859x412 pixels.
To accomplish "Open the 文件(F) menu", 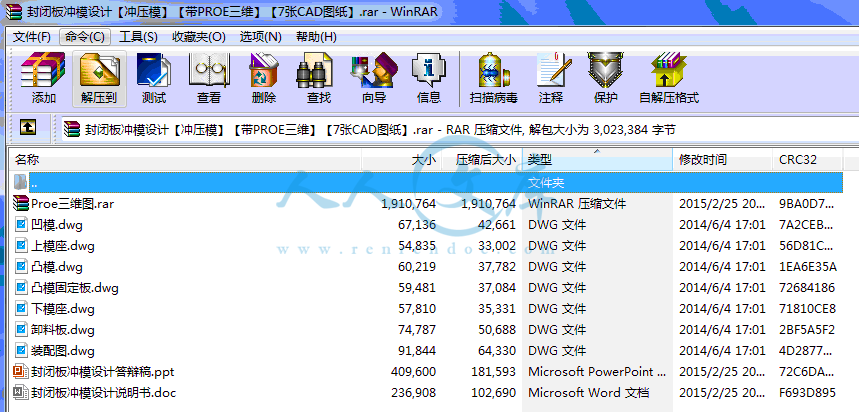I will point(31,37).
